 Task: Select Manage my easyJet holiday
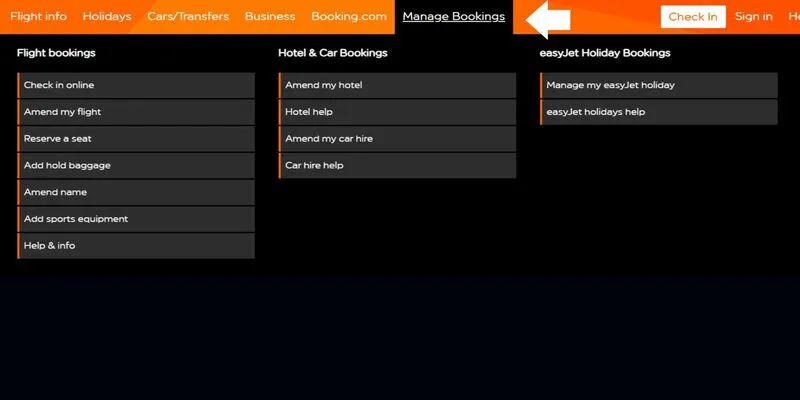[659, 85]
